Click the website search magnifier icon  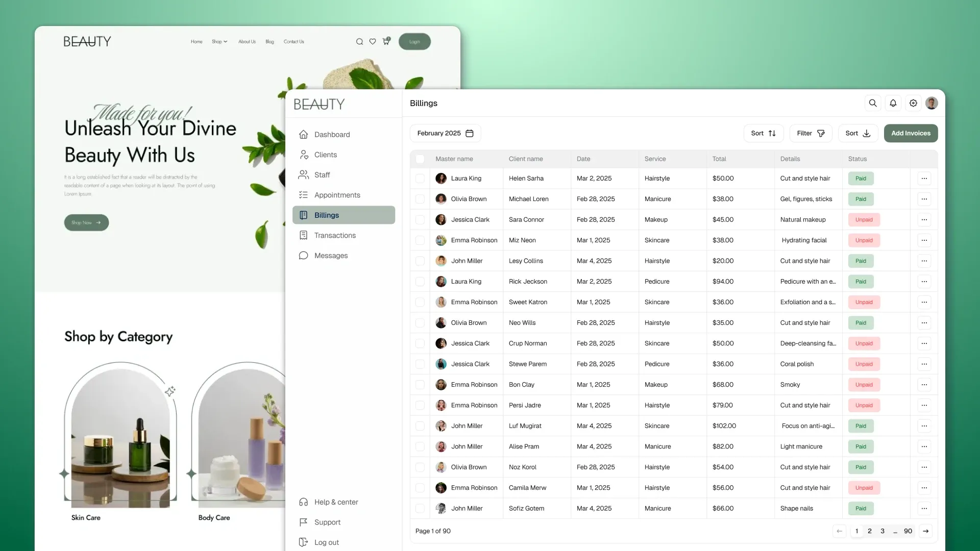point(359,42)
